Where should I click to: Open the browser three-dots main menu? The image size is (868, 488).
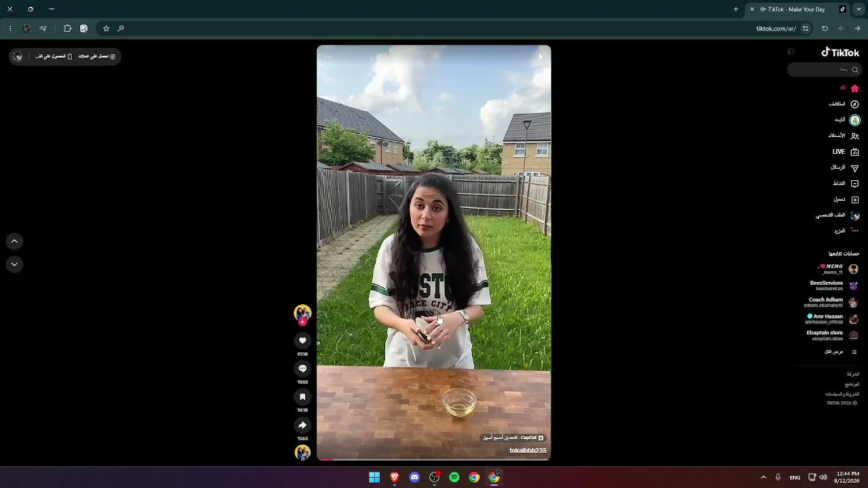click(9, 28)
